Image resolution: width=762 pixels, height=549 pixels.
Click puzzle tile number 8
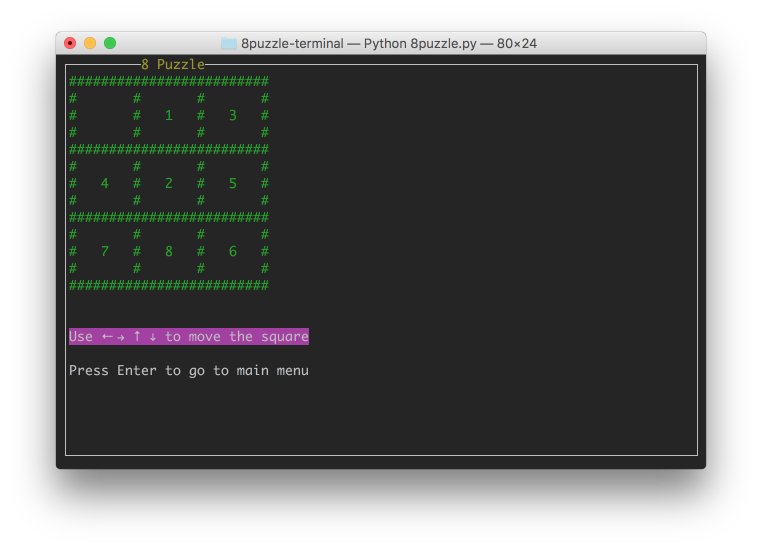(x=169, y=251)
